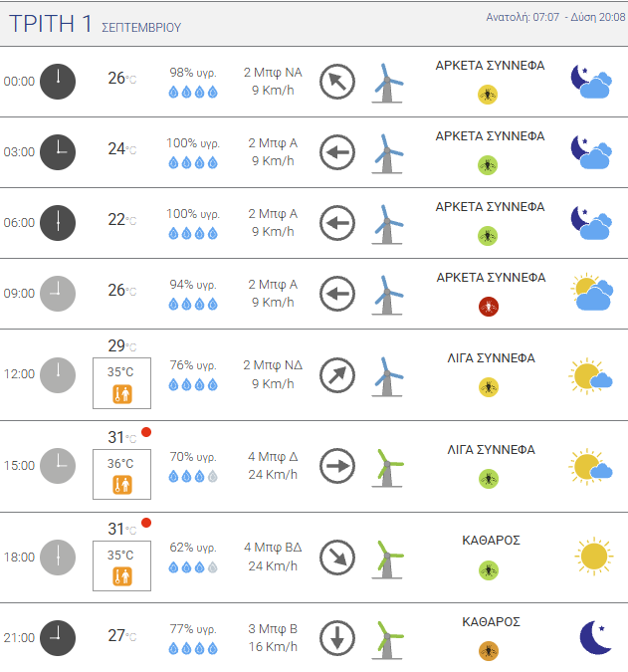
Task: Click the 4 Μπφ ΒΔ wind text
Action: (273, 548)
